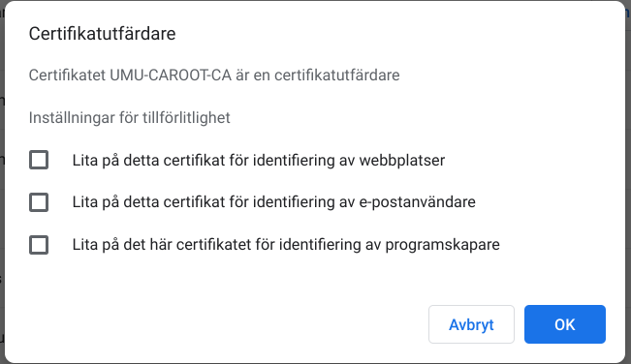Image resolution: width=631 pixels, height=364 pixels.
Task: Check the programskapare identification checkbox
Action: (x=39, y=245)
